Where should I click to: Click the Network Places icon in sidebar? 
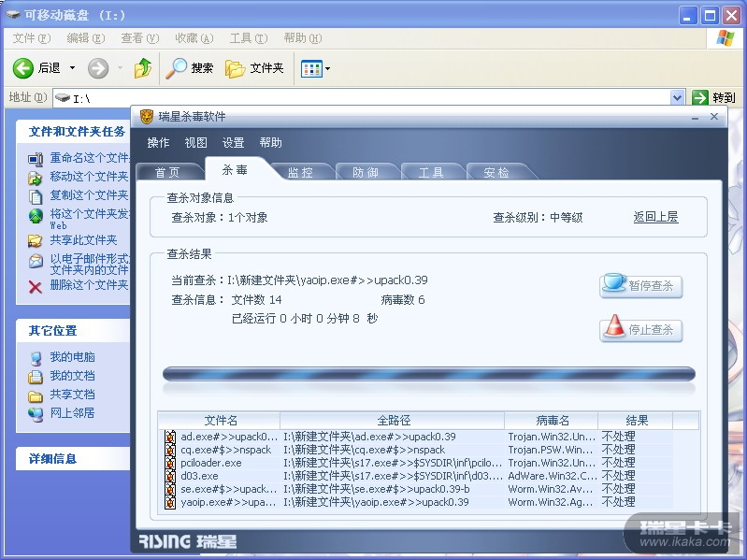point(36,414)
